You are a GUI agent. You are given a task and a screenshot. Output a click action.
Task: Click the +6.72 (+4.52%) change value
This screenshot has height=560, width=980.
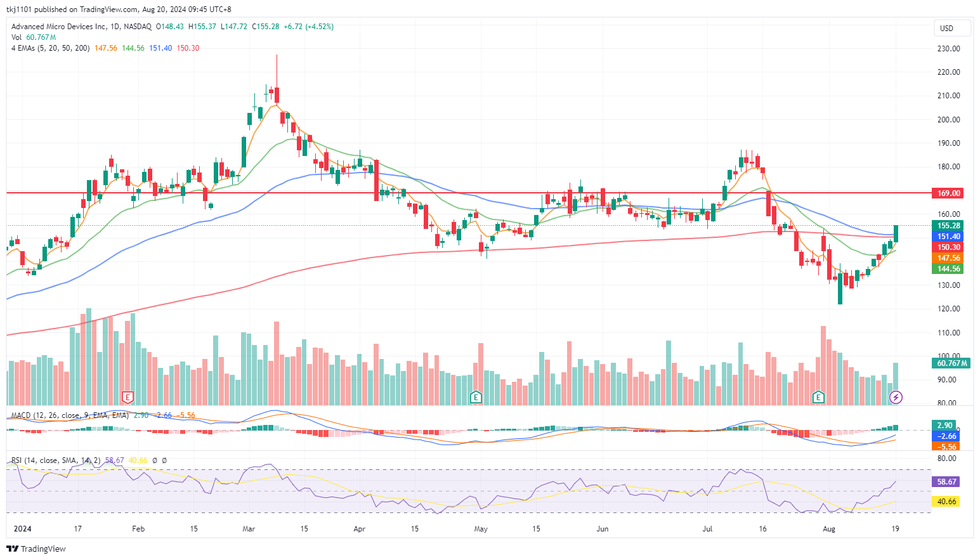coord(309,27)
